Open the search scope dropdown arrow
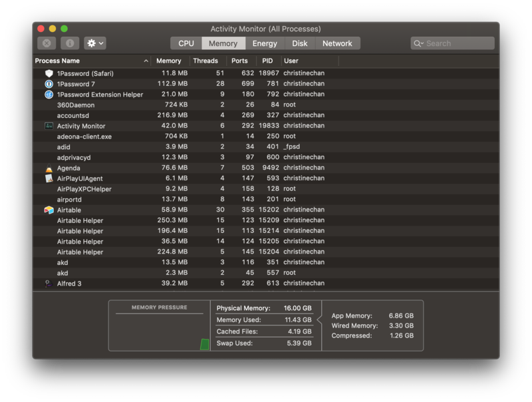 pyautogui.click(x=424, y=43)
